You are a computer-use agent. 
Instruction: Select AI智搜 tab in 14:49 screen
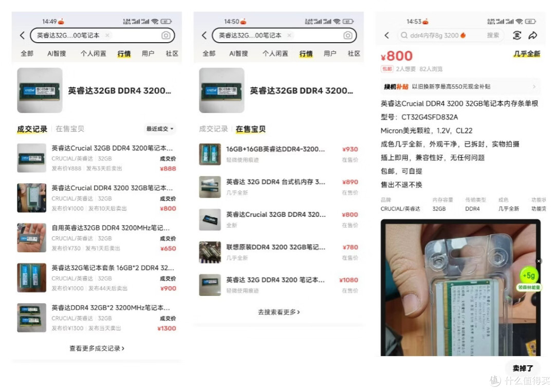[57, 53]
